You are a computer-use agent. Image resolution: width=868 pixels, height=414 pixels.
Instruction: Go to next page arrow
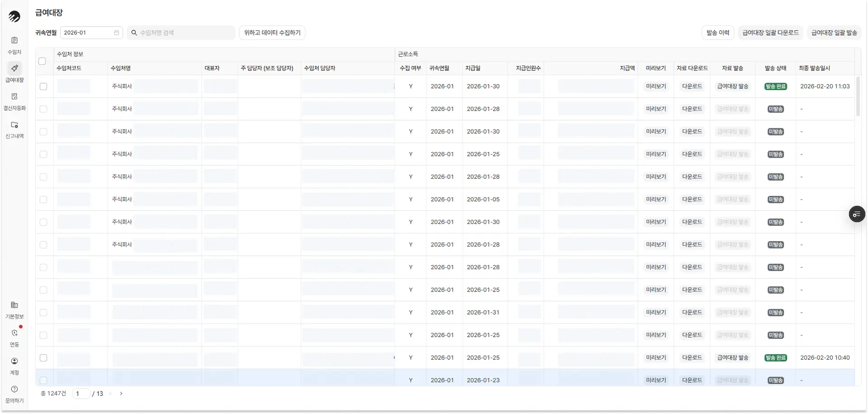click(x=121, y=394)
